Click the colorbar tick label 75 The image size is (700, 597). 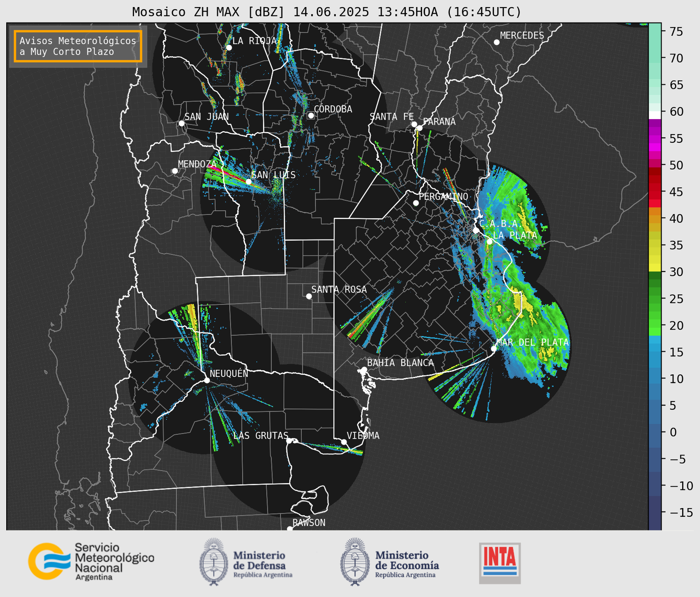(x=676, y=32)
